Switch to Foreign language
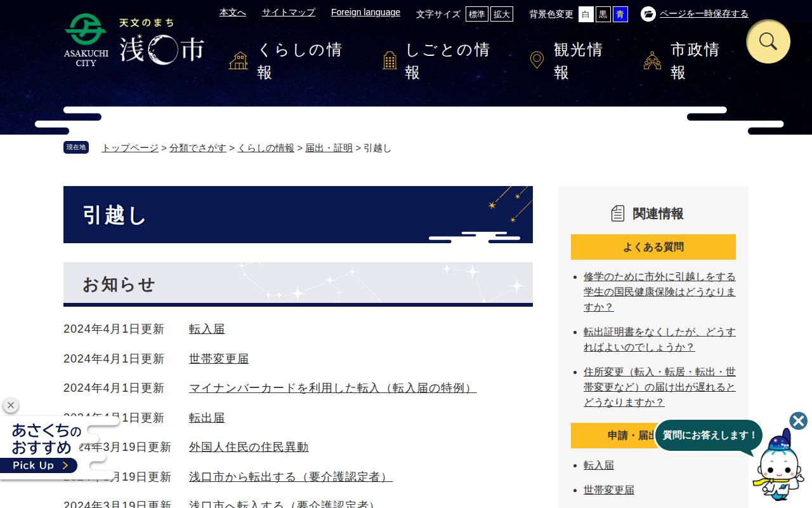 coord(365,12)
